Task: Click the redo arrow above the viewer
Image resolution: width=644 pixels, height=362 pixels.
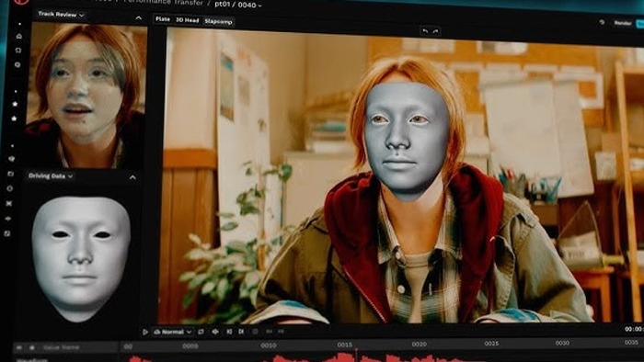Action: [x=435, y=30]
